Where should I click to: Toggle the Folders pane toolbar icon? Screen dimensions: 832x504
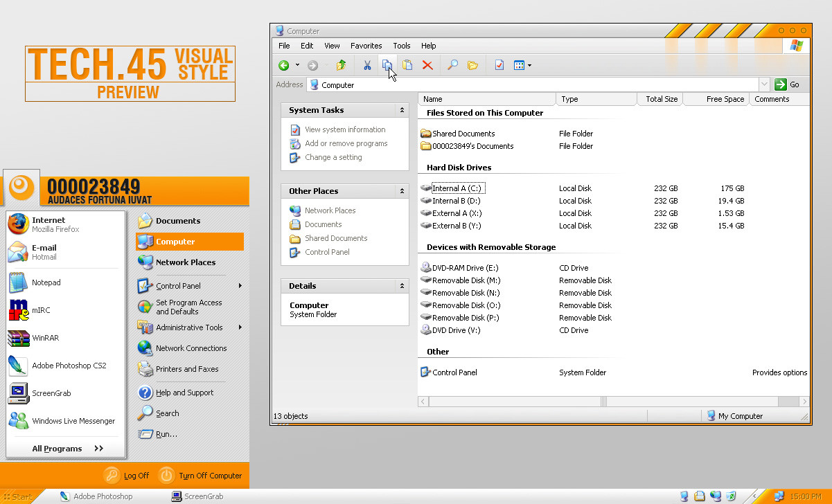pyautogui.click(x=472, y=65)
